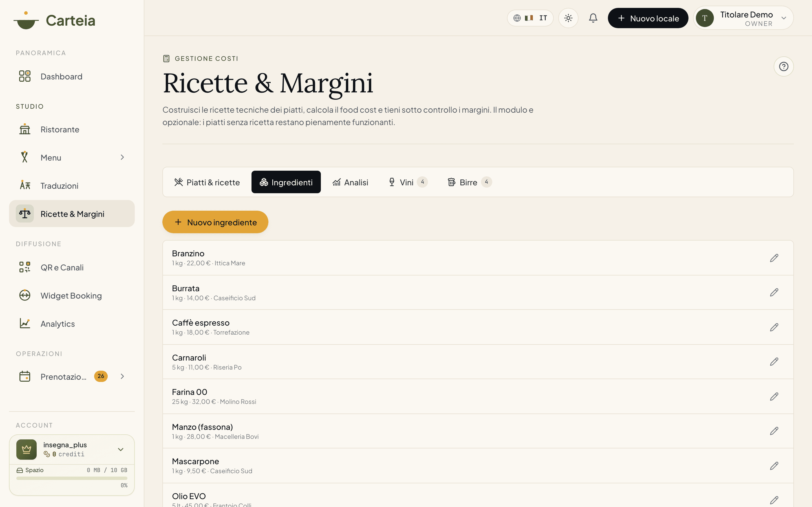Expand the Prenotazioni sidebar chevron

(122, 377)
